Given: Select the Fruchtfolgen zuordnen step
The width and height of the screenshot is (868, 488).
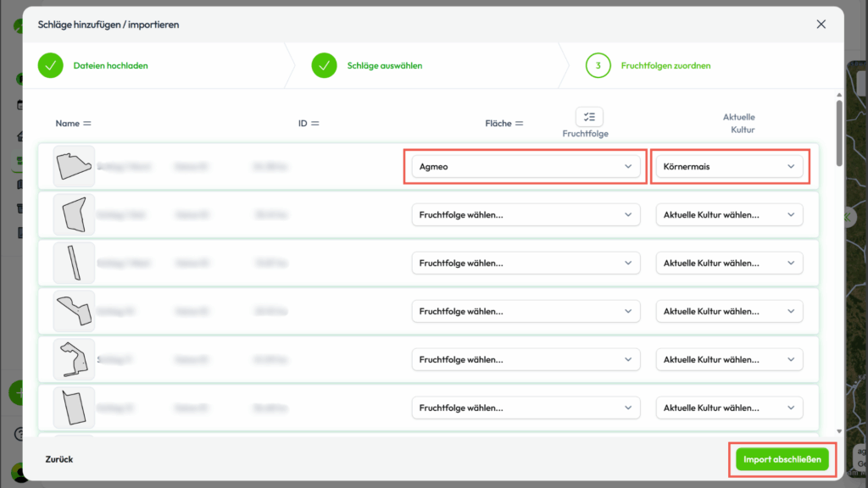Looking at the screenshot, I should click(665, 65).
